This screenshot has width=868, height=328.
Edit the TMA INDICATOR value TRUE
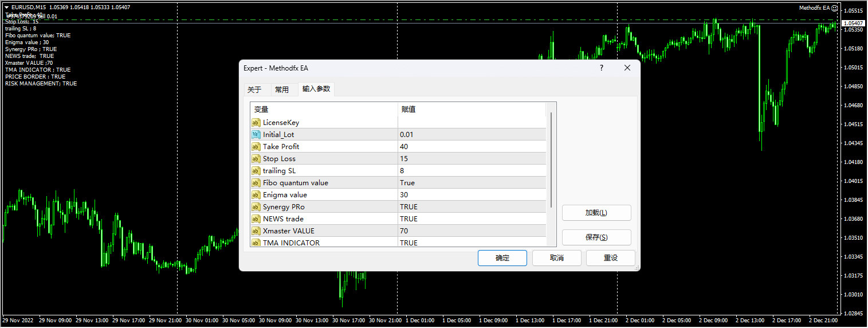tap(472, 243)
